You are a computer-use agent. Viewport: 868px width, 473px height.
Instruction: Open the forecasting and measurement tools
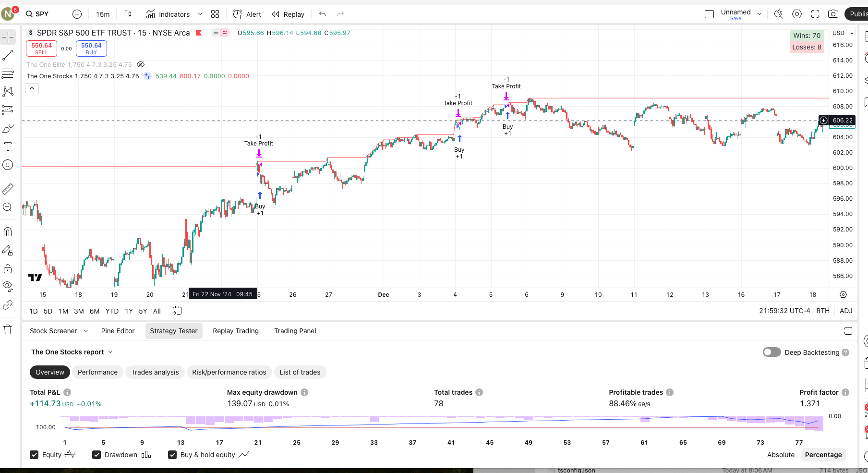pyautogui.click(x=8, y=110)
